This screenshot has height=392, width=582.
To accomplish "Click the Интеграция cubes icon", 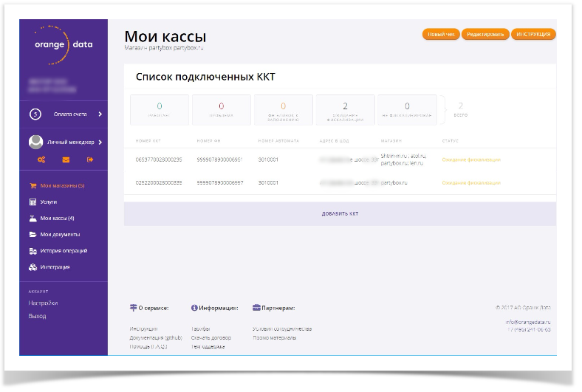I will tap(32, 267).
